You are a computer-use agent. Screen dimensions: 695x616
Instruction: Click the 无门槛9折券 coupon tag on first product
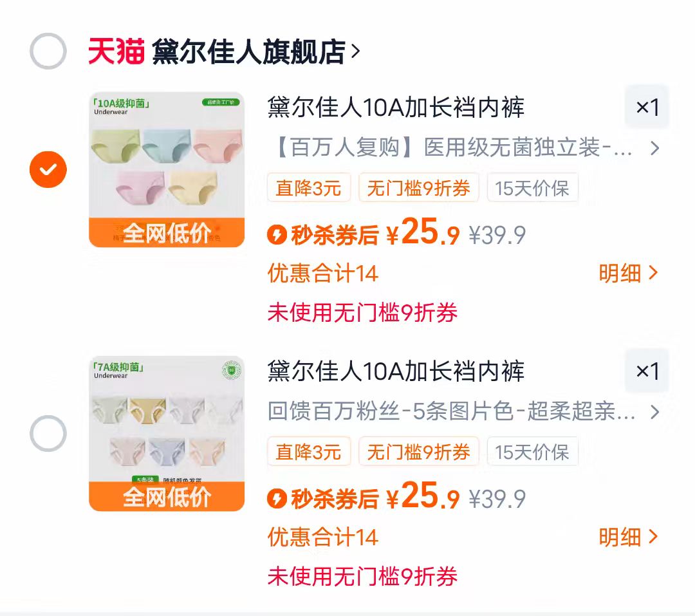tap(418, 187)
